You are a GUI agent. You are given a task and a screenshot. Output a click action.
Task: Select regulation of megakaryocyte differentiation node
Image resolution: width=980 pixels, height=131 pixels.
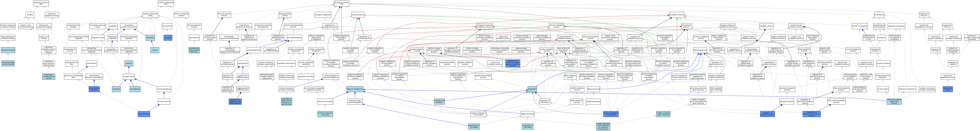pos(235,101)
